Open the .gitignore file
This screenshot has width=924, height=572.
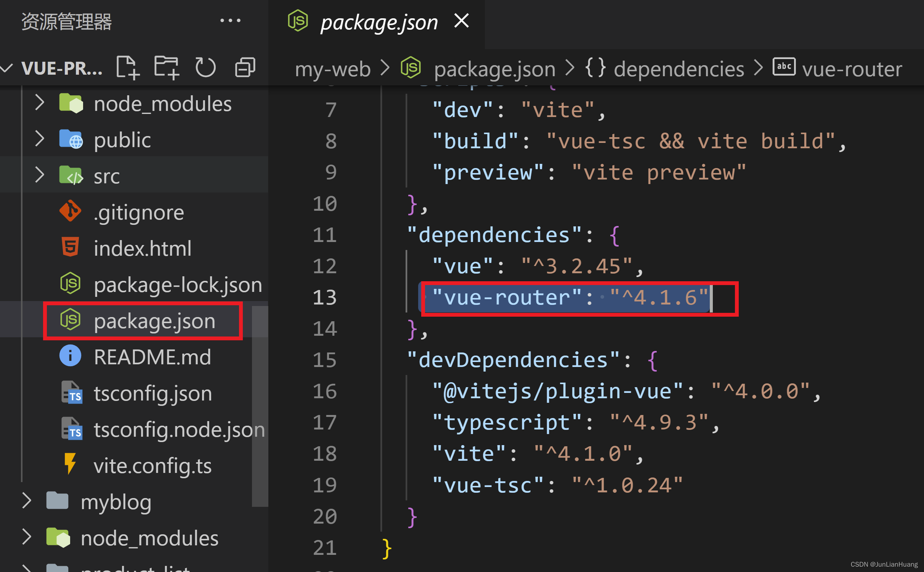coord(139,212)
